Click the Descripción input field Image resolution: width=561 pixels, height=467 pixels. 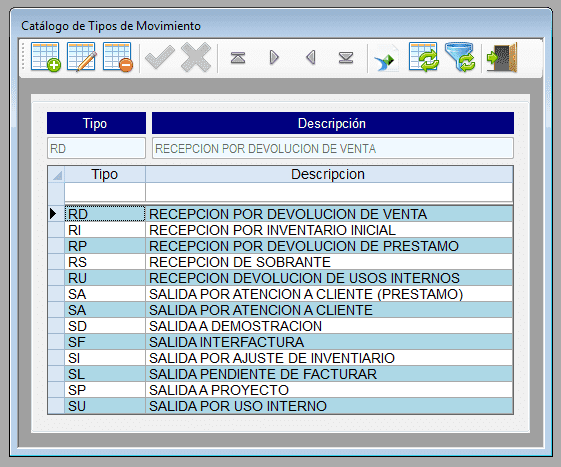point(333,148)
